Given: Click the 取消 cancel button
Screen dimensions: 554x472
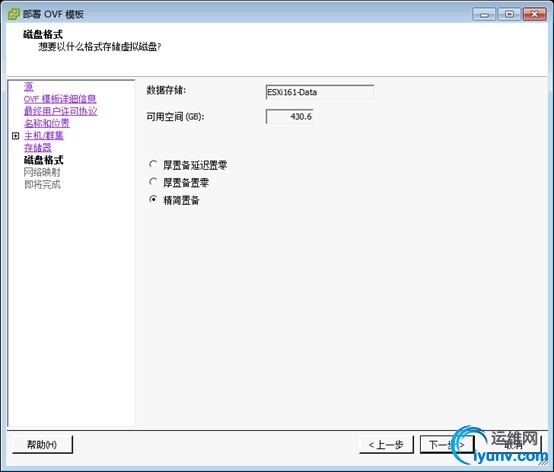Looking at the screenshot, I should point(513,444).
